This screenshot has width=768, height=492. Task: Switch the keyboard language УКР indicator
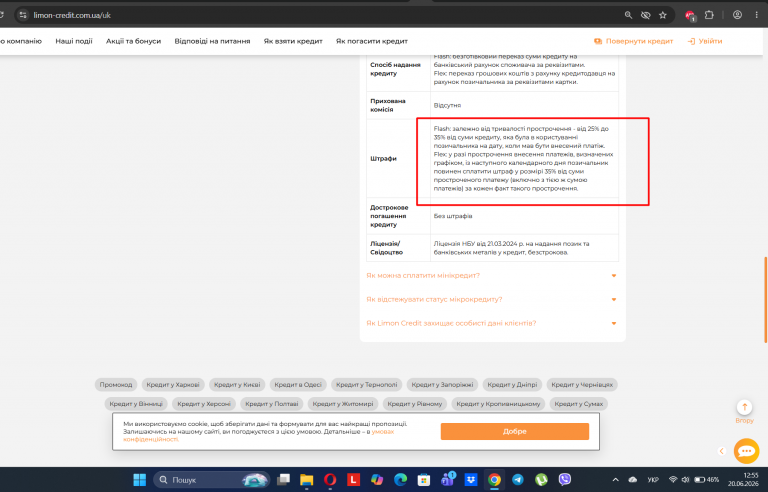(653, 480)
